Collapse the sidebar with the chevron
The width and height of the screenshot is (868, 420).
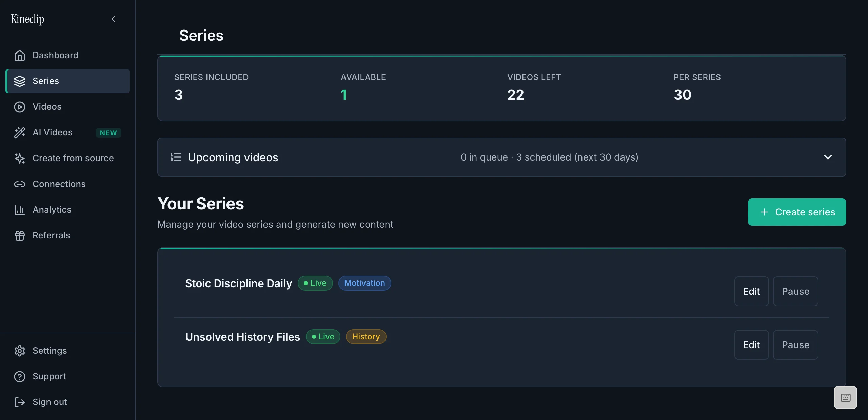tap(114, 19)
